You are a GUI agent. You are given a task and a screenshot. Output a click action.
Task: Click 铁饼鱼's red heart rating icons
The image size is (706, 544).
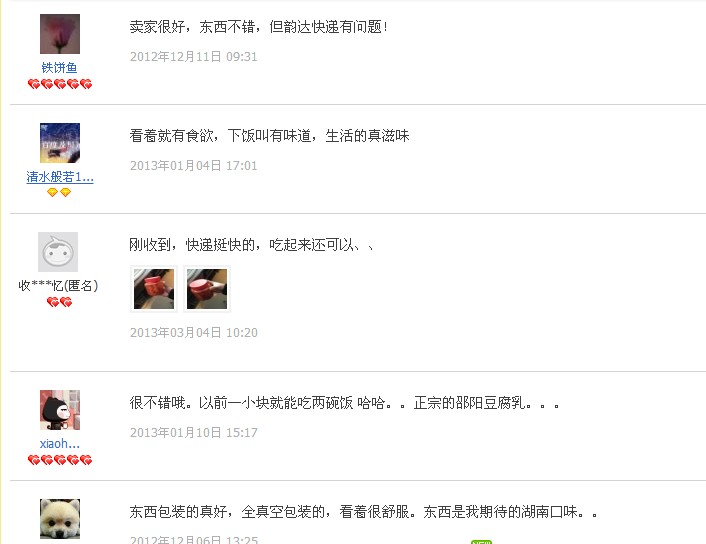tap(60, 84)
